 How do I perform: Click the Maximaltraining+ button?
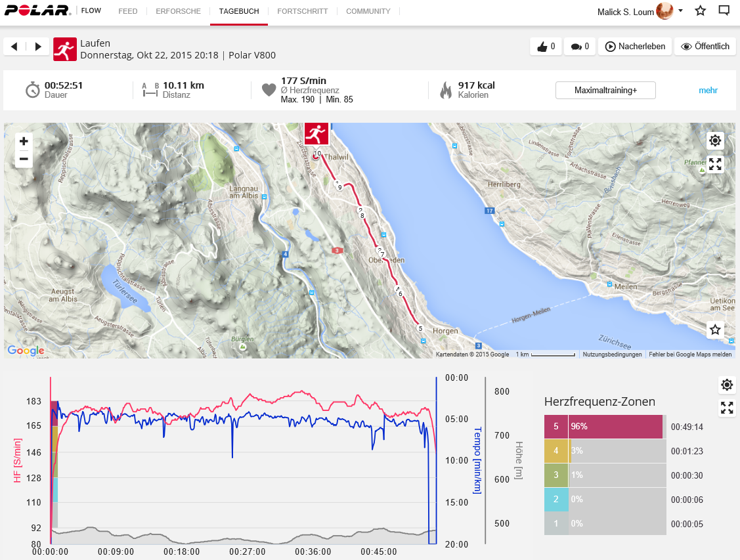click(605, 91)
